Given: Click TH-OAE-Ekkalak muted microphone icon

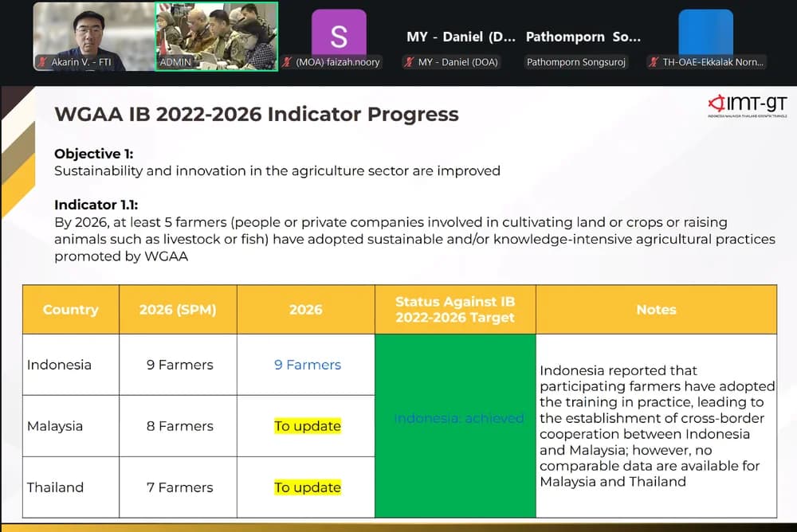Looking at the screenshot, I should click(x=654, y=62).
